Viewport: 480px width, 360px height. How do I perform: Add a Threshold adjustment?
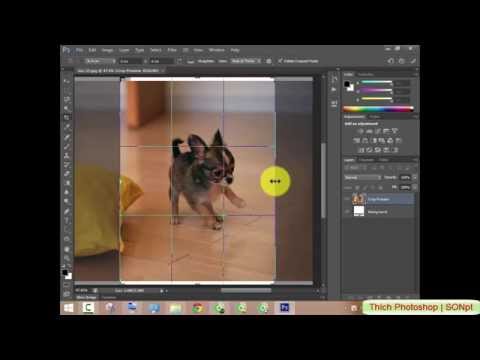tap(378, 150)
